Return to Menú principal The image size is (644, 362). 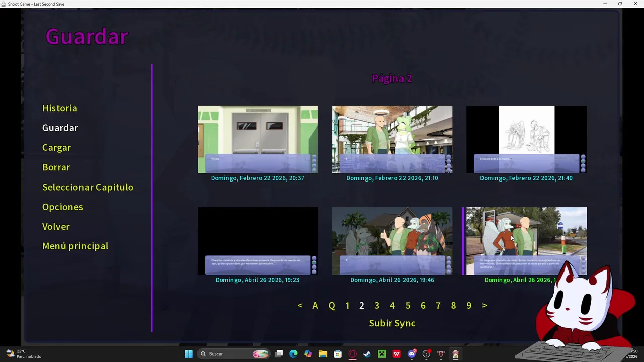point(75,246)
